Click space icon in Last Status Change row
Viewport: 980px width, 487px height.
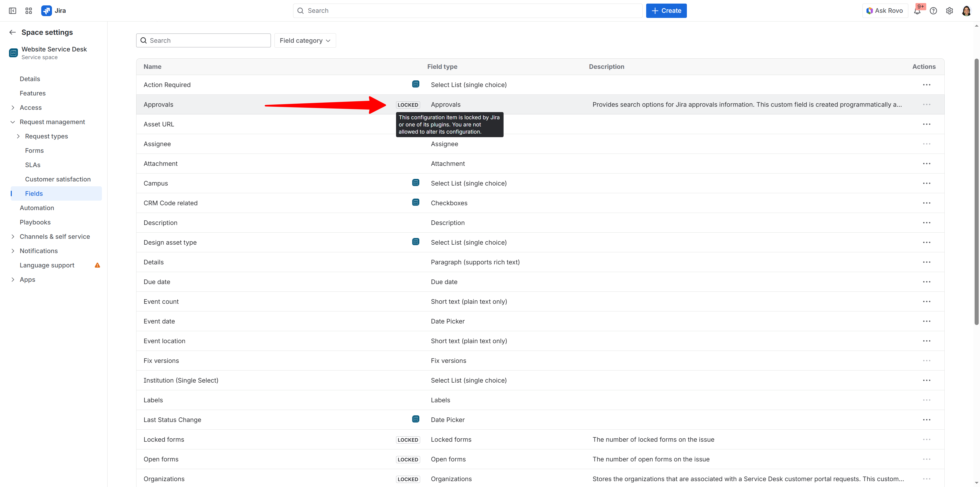click(416, 419)
